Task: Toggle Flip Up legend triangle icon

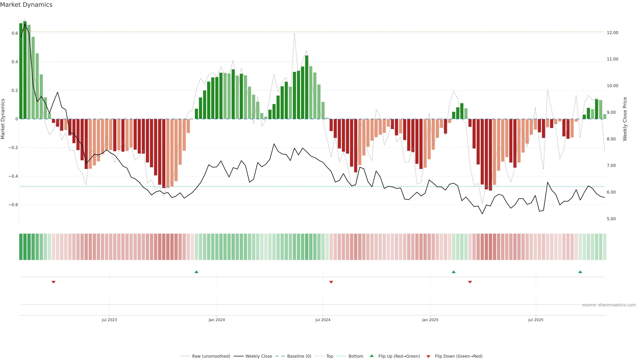Action: point(372,356)
